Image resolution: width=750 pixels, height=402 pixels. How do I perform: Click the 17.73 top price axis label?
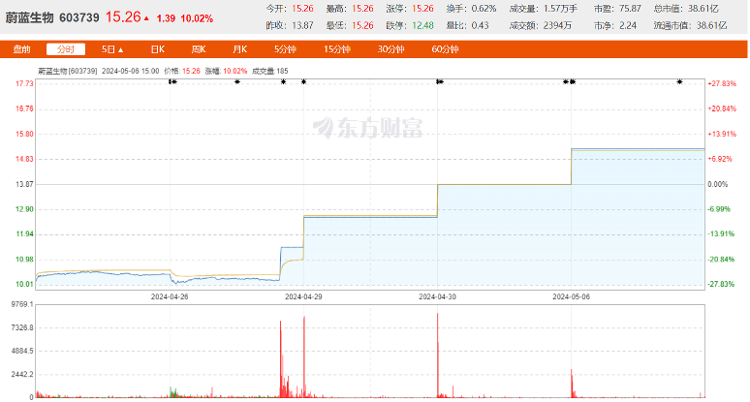click(x=24, y=84)
